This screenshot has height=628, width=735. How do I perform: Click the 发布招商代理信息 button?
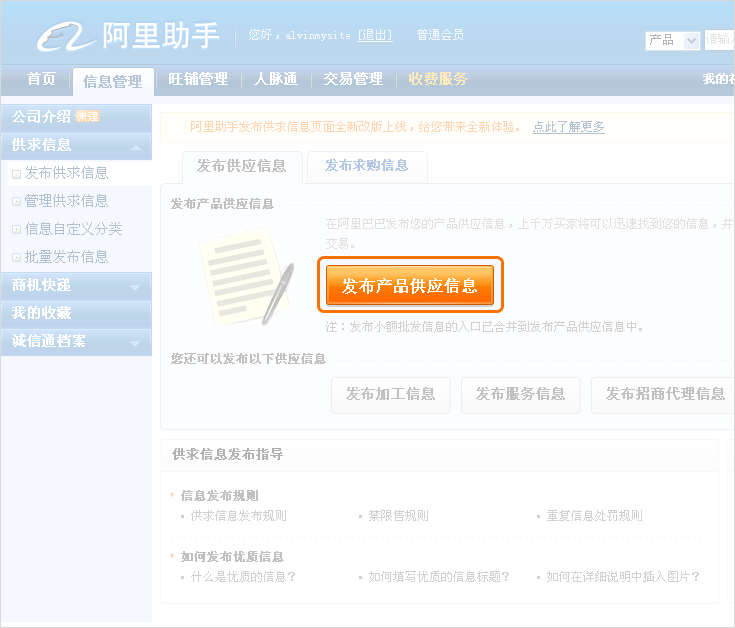[x=663, y=394]
